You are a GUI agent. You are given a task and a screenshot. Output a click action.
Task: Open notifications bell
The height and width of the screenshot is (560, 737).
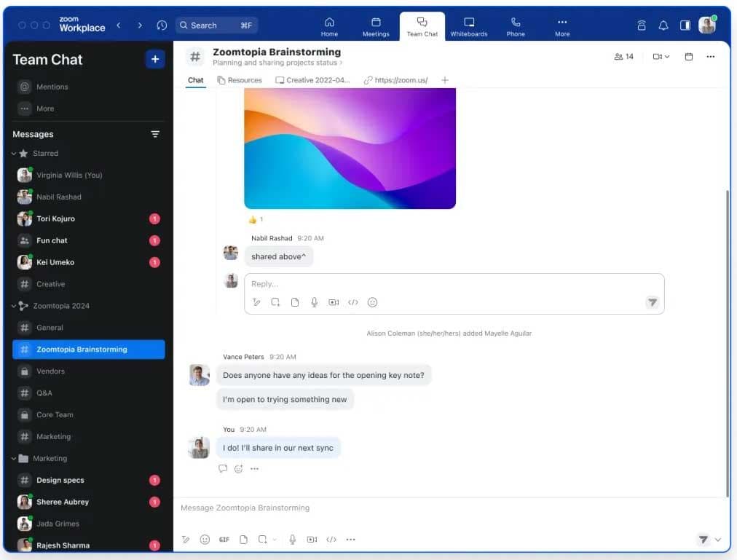pos(663,25)
